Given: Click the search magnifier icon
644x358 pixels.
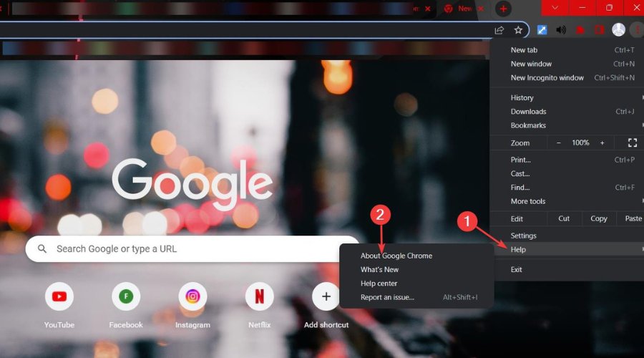Looking at the screenshot, I should click(42, 248).
